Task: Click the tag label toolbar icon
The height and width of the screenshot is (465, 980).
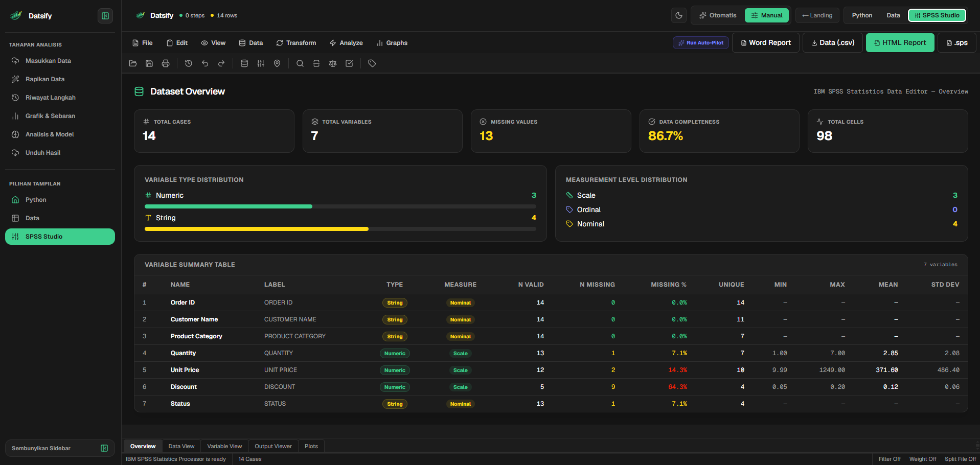Action: point(372,63)
